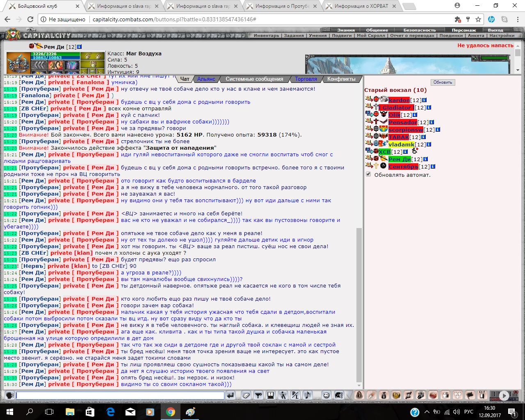Switch to Системные сообщения tab
Image resolution: width=525 pixels, height=420 pixels.
click(x=254, y=79)
